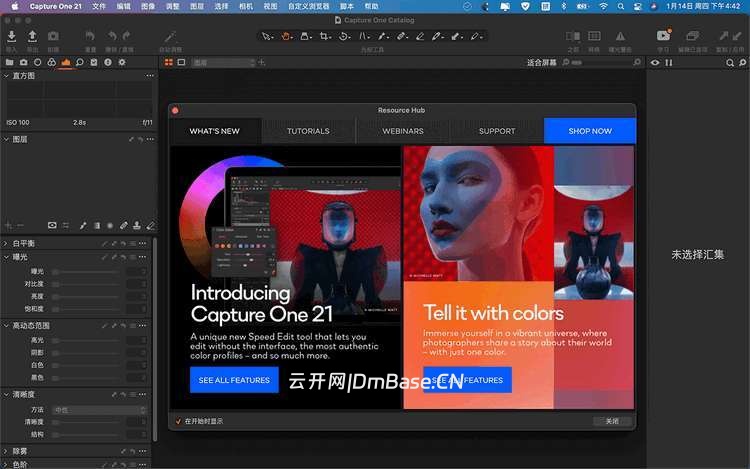Image resolution: width=750 pixels, height=469 pixels.
Task: Select the Crop tool in cursor tools
Action: [325, 37]
